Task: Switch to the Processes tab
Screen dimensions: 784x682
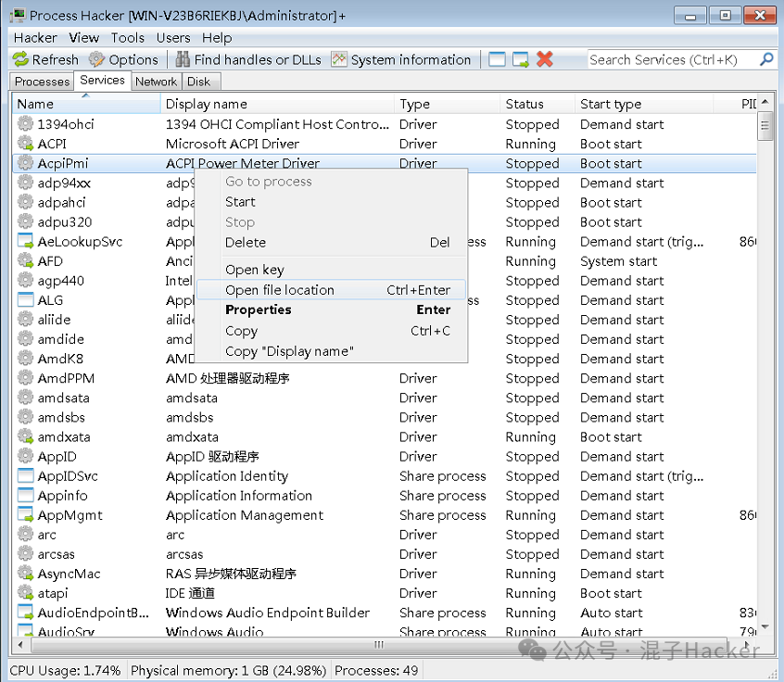Action: [x=42, y=82]
